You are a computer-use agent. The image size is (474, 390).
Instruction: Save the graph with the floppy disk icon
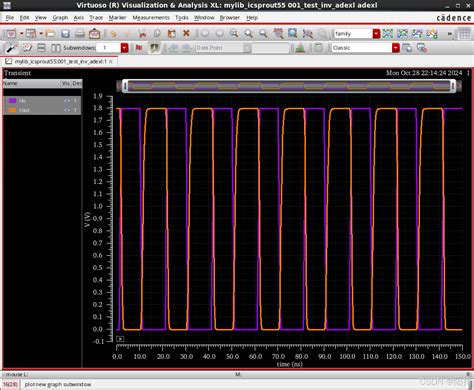pyautogui.click(x=65, y=33)
